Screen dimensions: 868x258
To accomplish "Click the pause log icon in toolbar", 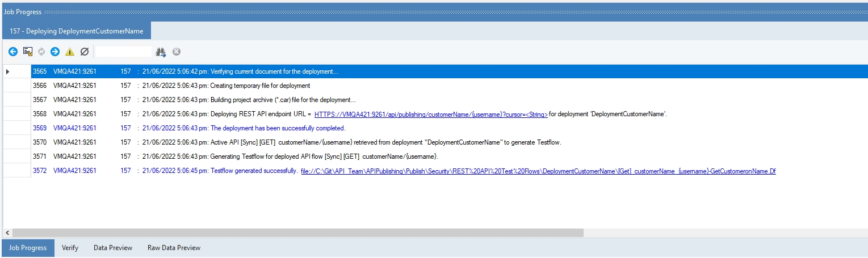I will [27, 52].
